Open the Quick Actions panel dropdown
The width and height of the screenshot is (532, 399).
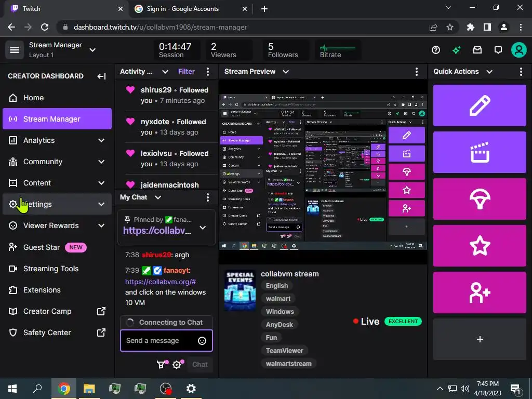[x=489, y=72]
